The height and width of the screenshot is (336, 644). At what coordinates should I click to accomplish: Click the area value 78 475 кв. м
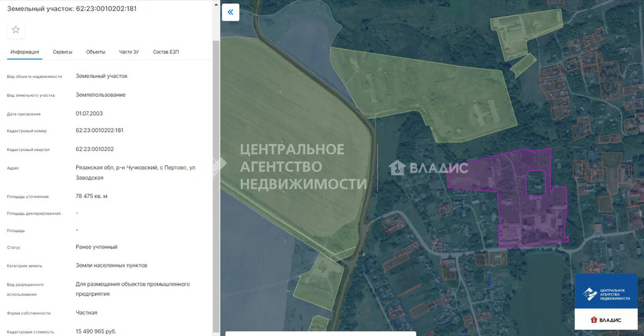coord(91,196)
